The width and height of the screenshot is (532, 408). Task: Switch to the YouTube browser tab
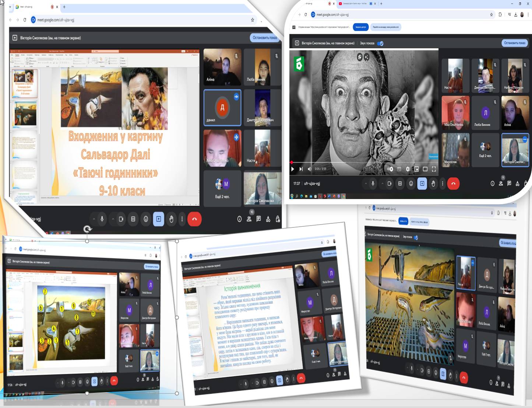tap(355, 4)
